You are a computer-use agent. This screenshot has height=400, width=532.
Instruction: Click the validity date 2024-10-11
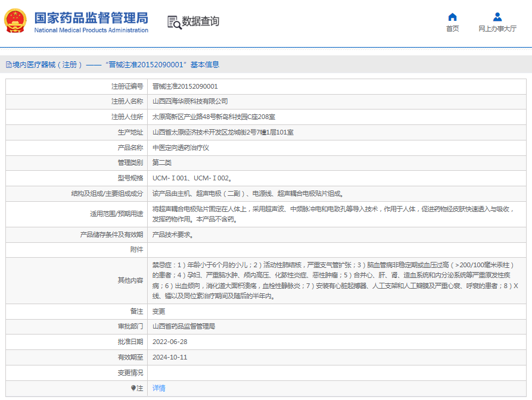pos(170,357)
